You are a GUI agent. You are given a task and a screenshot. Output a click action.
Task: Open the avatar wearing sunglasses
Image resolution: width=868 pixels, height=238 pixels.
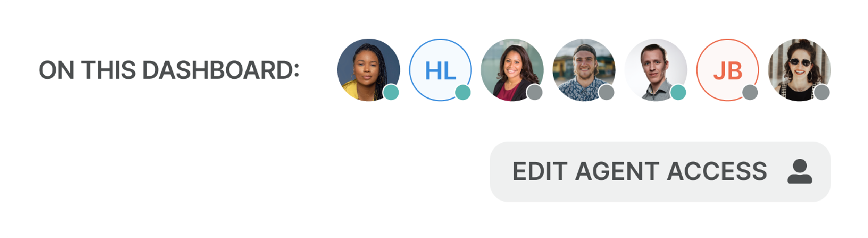(799, 70)
